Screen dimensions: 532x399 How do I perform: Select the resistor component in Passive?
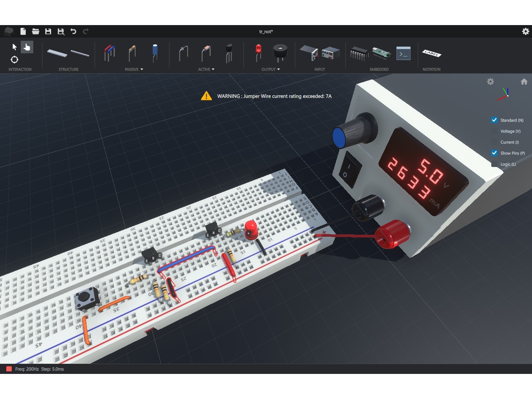132,53
